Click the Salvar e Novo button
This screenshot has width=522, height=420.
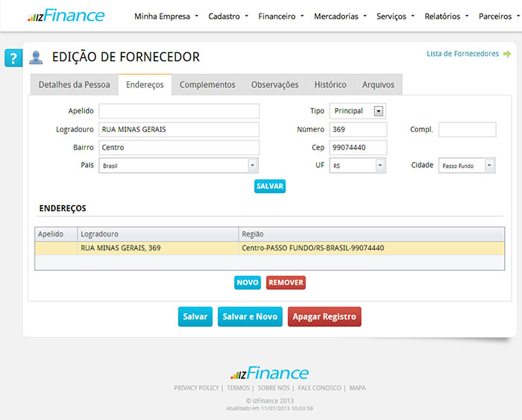(250, 316)
